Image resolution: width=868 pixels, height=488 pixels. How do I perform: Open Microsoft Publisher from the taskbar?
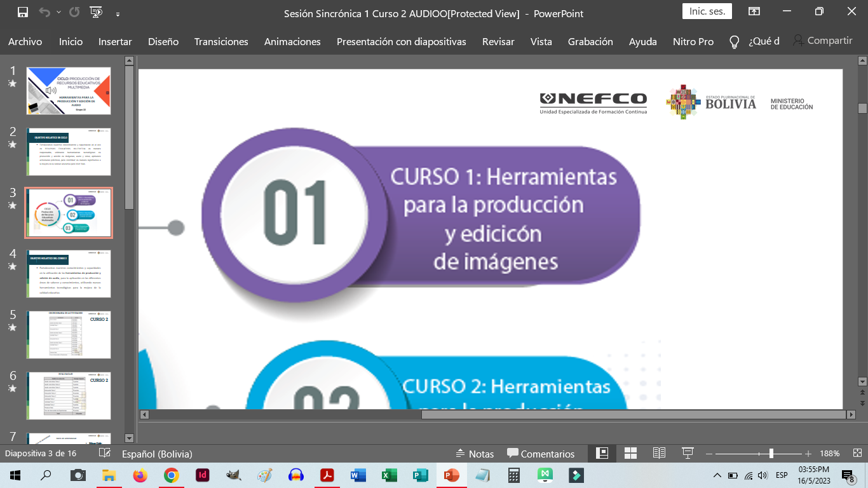click(421, 475)
